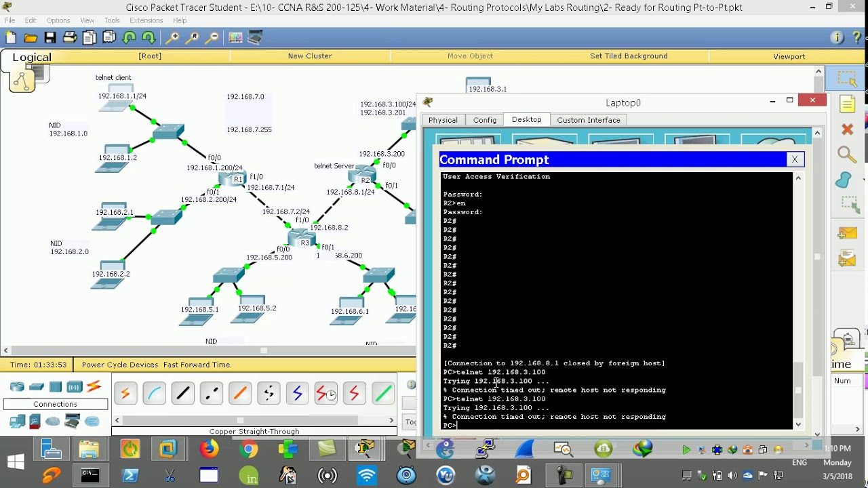Click the New Cluster button
868x488 pixels.
point(310,56)
